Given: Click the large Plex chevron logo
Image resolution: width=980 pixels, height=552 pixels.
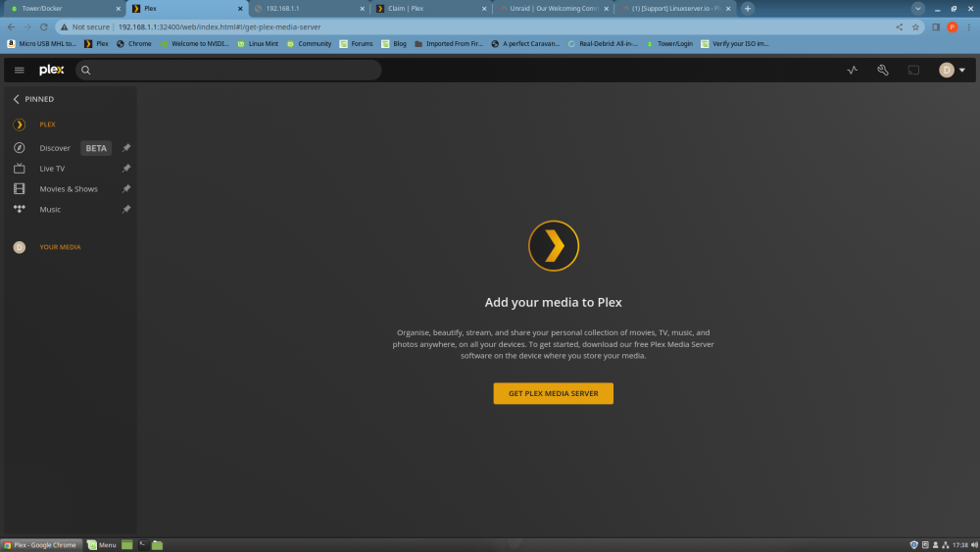Looking at the screenshot, I should click(553, 246).
